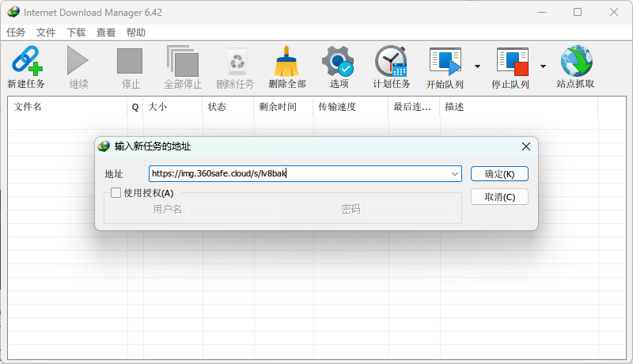Click the IDM icon in the dialog title
This screenshot has width=633, height=364.
tap(104, 146)
